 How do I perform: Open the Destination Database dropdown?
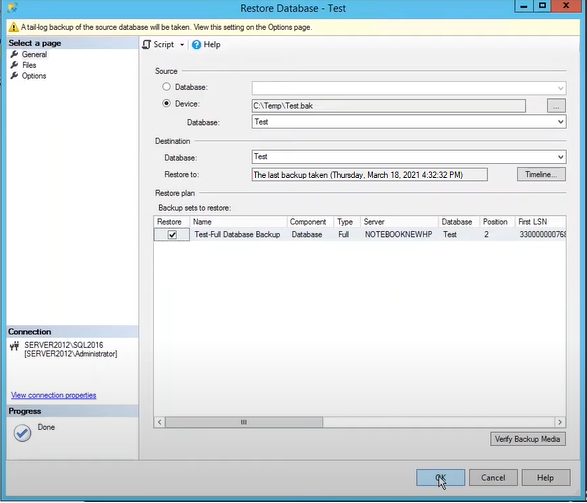tap(560, 157)
